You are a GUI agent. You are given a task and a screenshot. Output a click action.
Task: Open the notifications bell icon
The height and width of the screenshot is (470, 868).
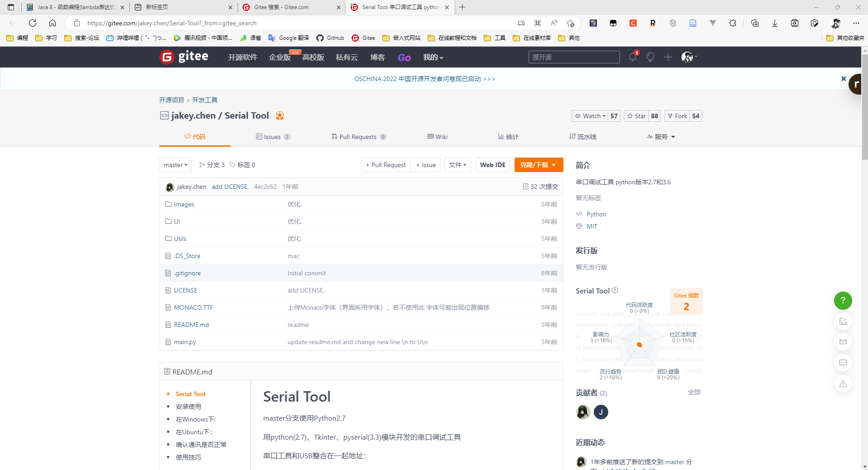click(633, 57)
